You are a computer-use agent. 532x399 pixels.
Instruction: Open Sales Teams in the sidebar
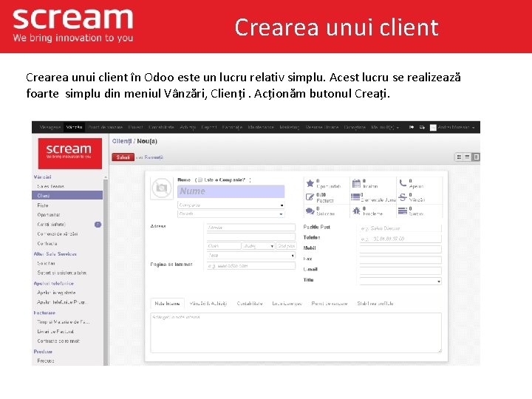coord(50,186)
